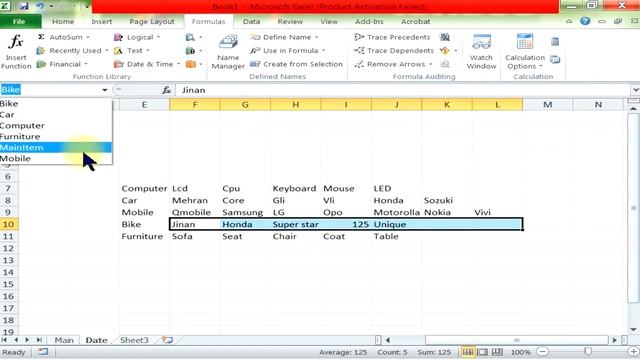The image size is (640, 360).
Task: Click Create from Selection
Action: coord(296,64)
